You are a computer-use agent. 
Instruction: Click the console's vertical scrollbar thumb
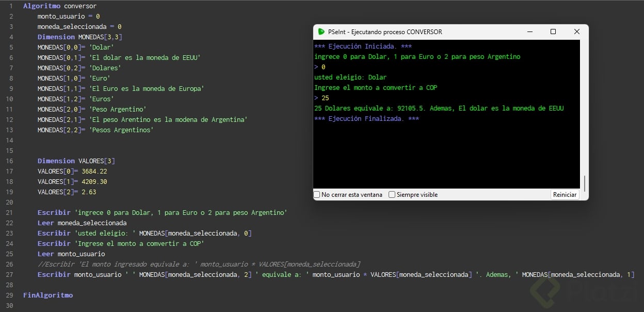tap(585, 183)
